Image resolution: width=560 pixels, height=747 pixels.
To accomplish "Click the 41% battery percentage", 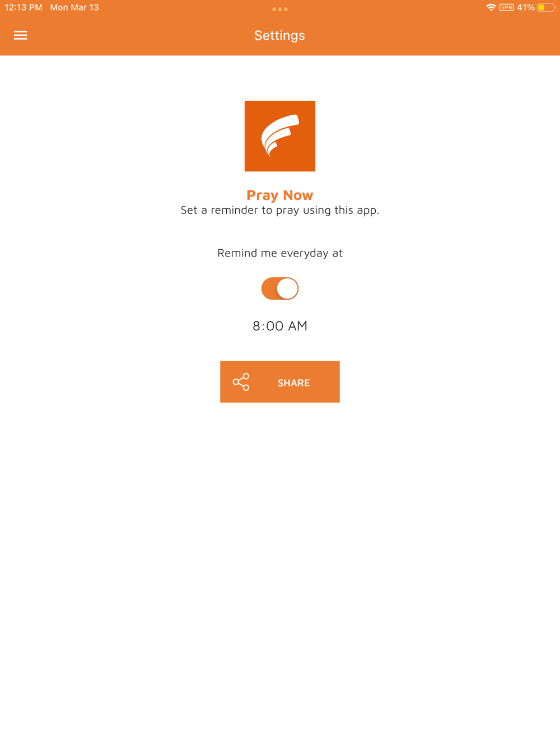I will pos(526,8).
